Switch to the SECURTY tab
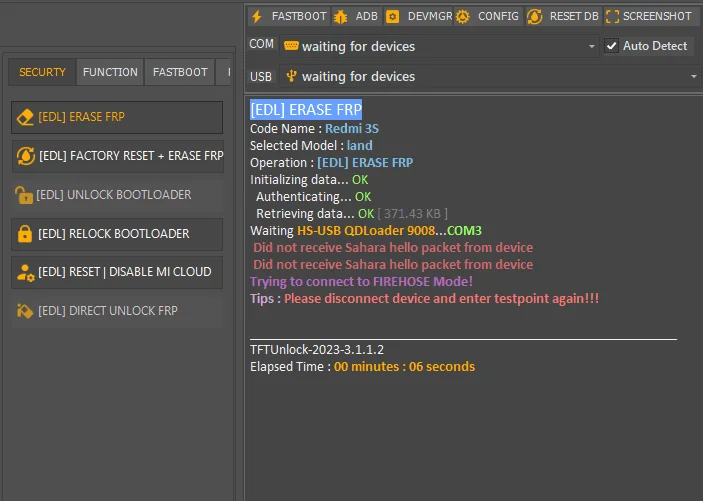Viewport: 703px width, 501px height. click(x=42, y=72)
